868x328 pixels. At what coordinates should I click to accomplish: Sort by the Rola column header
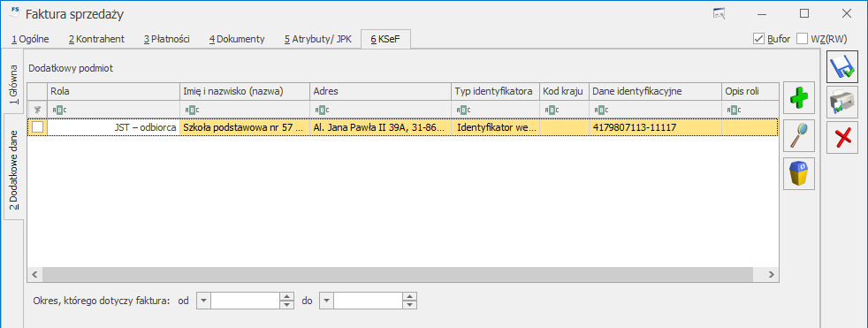113,91
